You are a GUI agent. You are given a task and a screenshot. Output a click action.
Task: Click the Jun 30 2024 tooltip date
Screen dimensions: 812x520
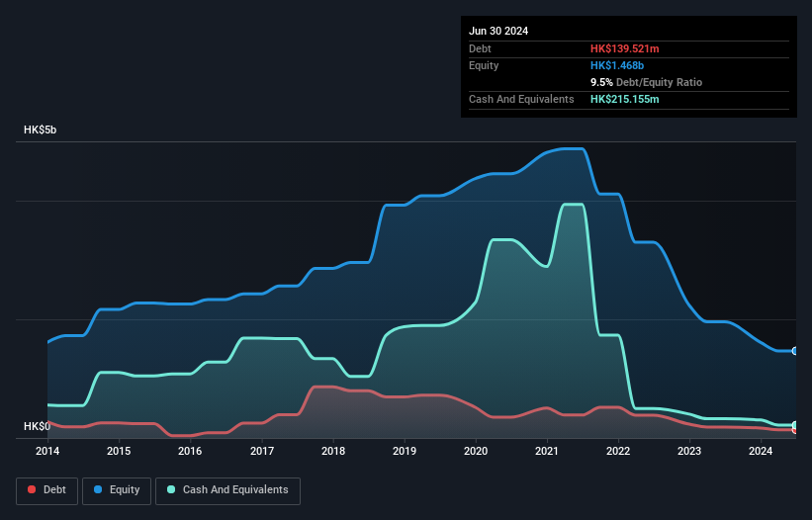(498, 31)
